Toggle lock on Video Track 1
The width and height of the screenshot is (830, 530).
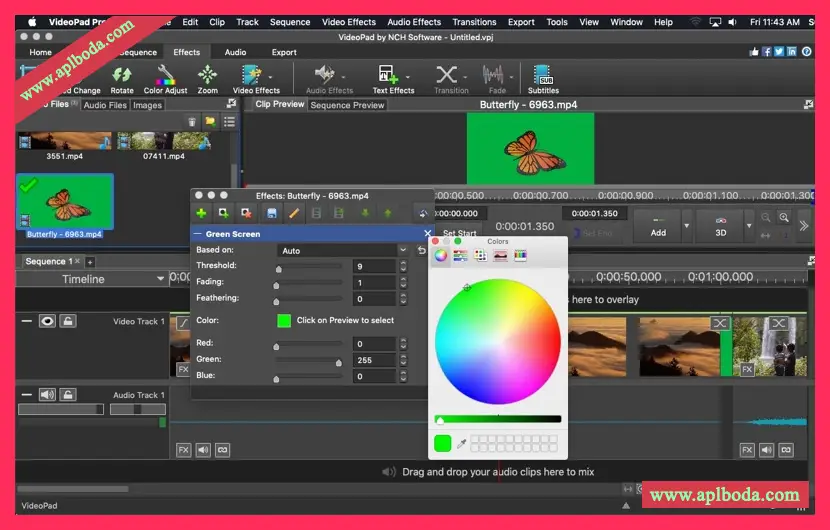coord(68,321)
